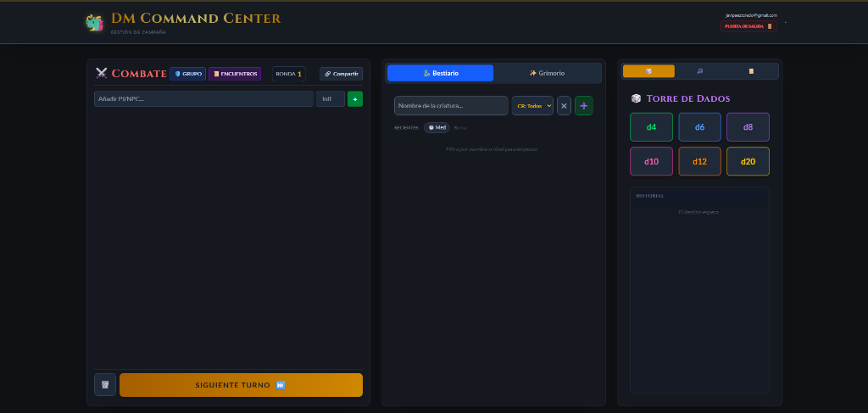This screenshot has height=413, width=868.
Task: Click the Ronda 1 round counter
Action: click(288, 74)
